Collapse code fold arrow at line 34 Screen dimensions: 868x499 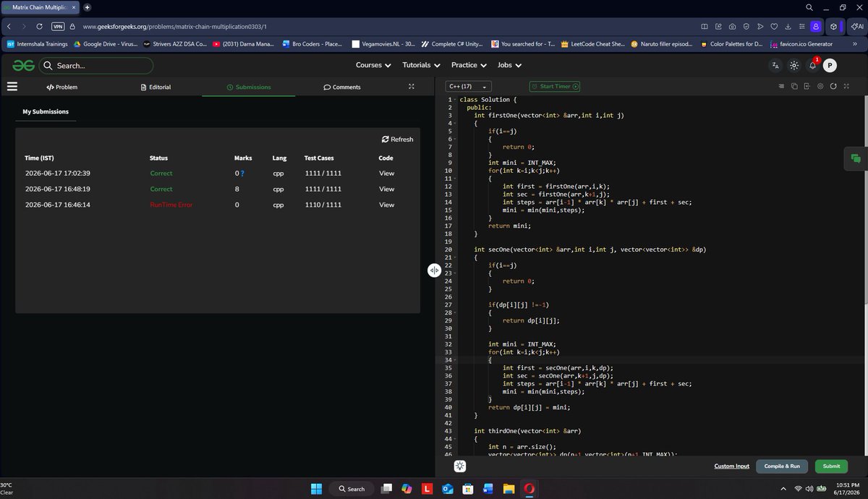pyautogui.click(x=456, y=360)
